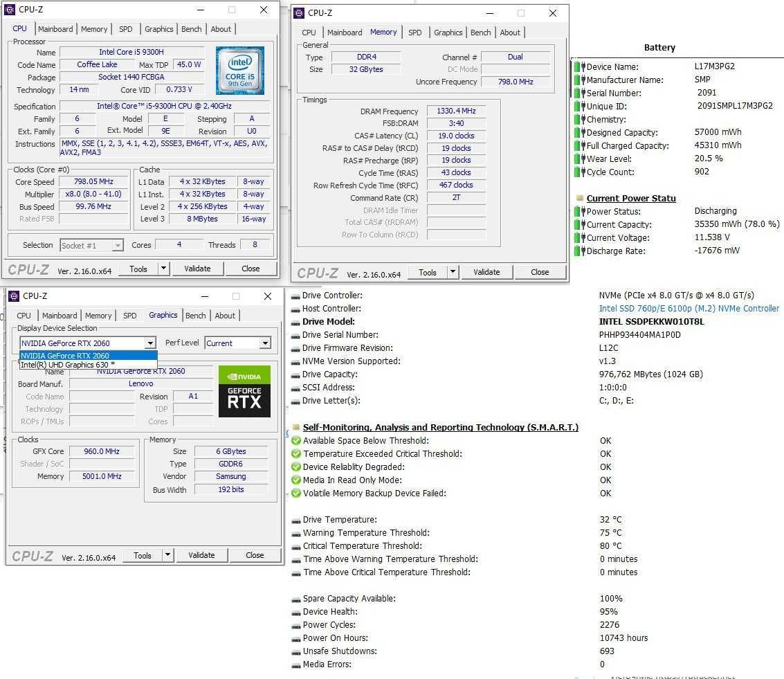Click the Core Speed 798.05 MHz field

[93, 181]
